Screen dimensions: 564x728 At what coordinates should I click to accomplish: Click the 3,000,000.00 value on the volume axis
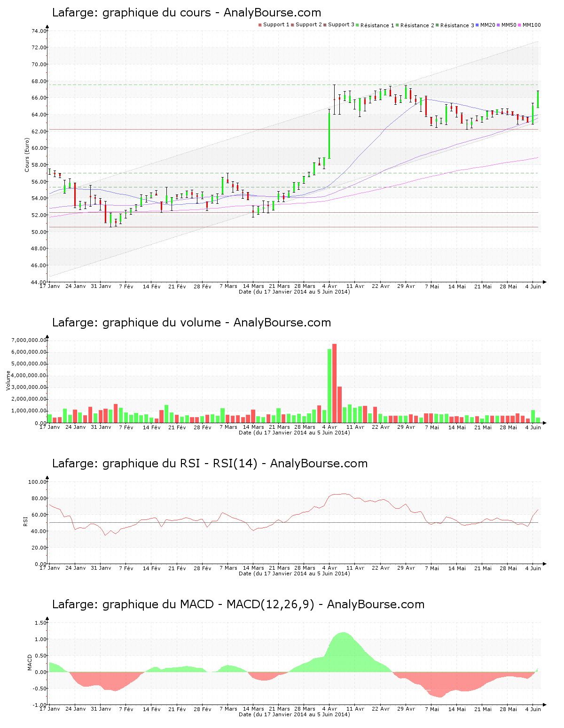coord(29,387)
